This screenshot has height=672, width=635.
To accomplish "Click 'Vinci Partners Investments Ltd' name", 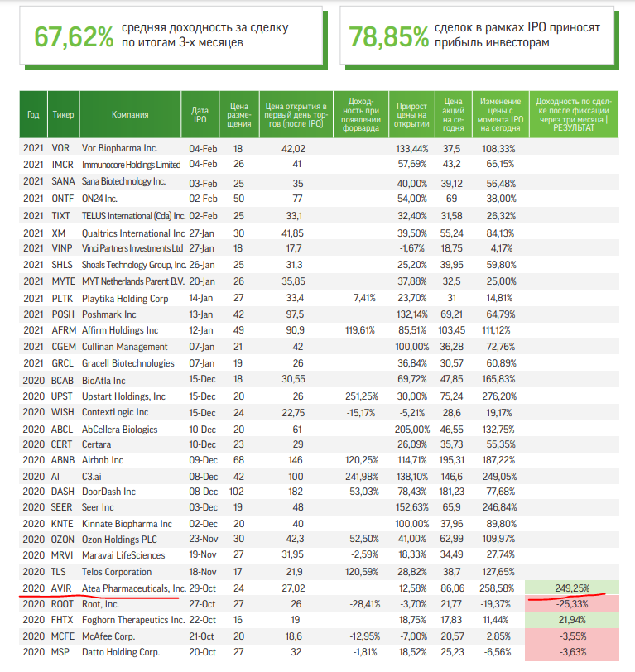I will click(132, 248).
